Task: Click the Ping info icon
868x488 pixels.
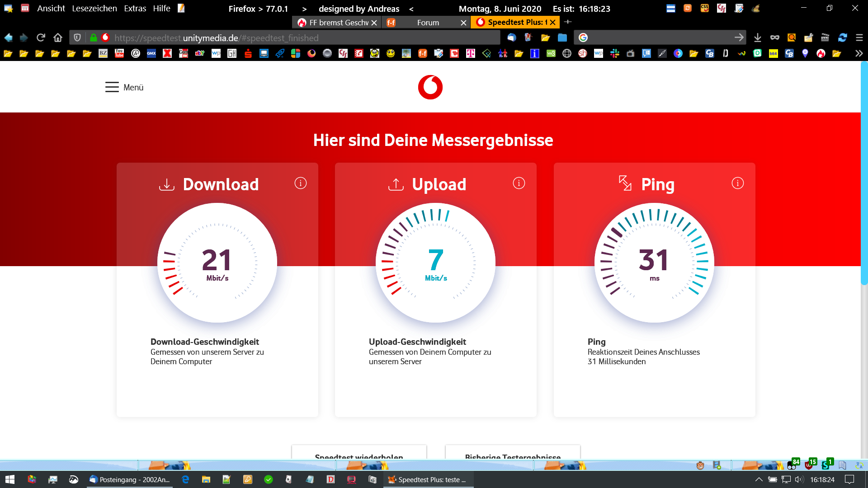Action: tap(738, 183)
